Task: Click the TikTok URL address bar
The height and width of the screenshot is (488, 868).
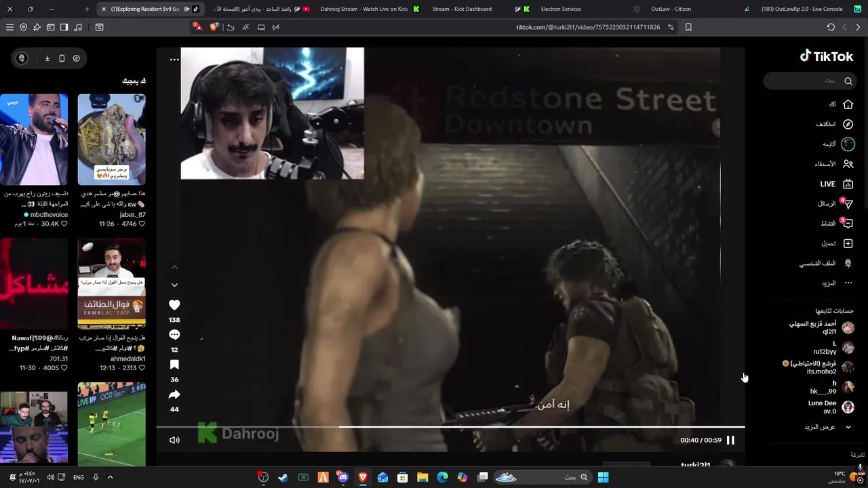Action: [x=588, y=27]
